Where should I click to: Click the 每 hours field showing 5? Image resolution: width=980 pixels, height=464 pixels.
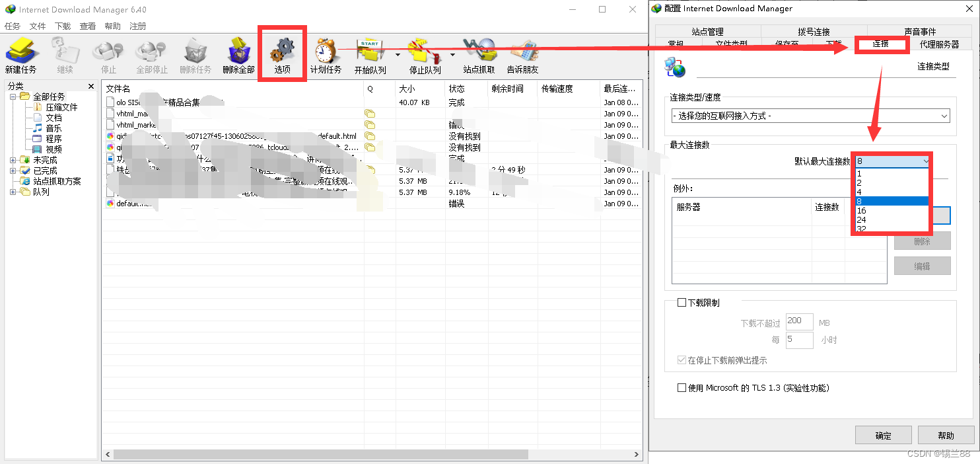click(x=799, y=340)
